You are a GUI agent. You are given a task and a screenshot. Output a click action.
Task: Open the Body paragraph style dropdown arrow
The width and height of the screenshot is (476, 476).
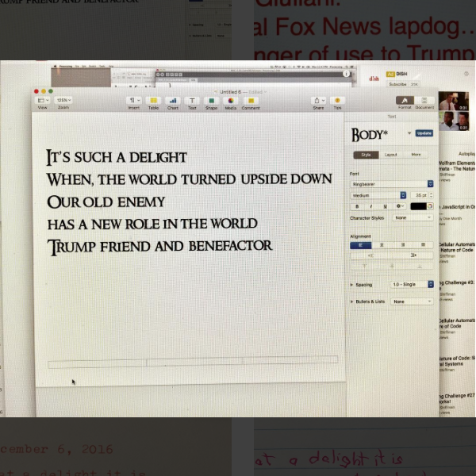coord(409,133)
